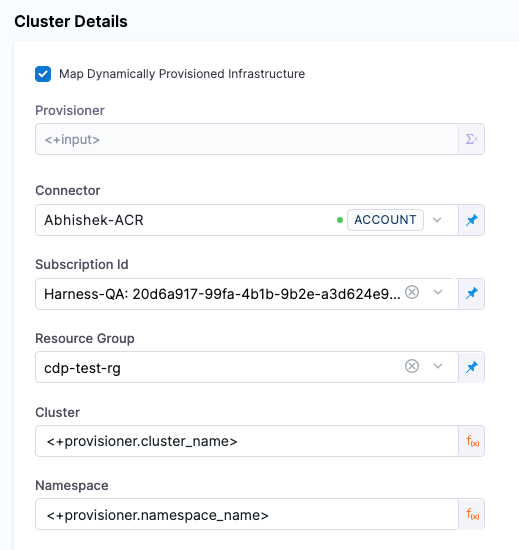Click the runtime input icon beside Provisioner
519x550 pixels.
(x=472, y=139)
